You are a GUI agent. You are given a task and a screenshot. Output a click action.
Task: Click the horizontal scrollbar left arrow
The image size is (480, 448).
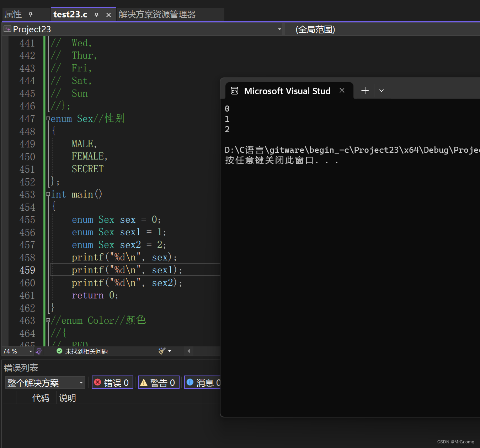pos(189,351)
